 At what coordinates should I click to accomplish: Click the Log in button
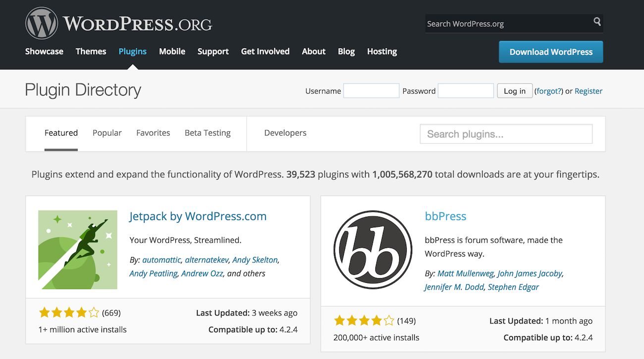(x=515, y=91)
